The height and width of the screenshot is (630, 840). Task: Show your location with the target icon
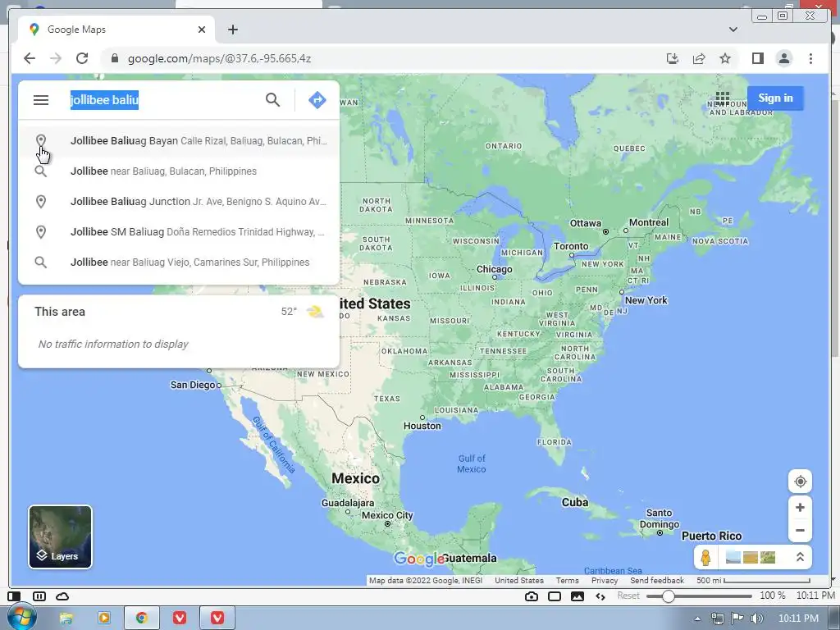(x=800, y=482)
